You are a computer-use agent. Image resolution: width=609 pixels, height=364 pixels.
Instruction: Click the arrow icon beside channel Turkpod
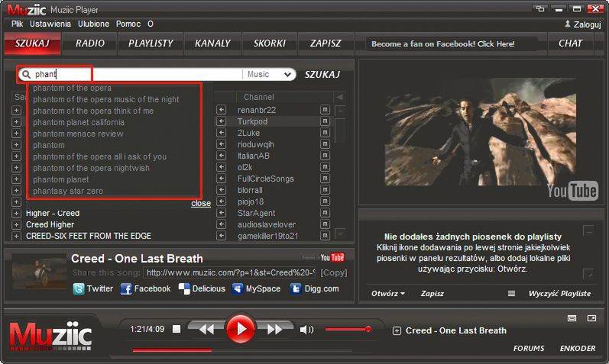point(221,121)
